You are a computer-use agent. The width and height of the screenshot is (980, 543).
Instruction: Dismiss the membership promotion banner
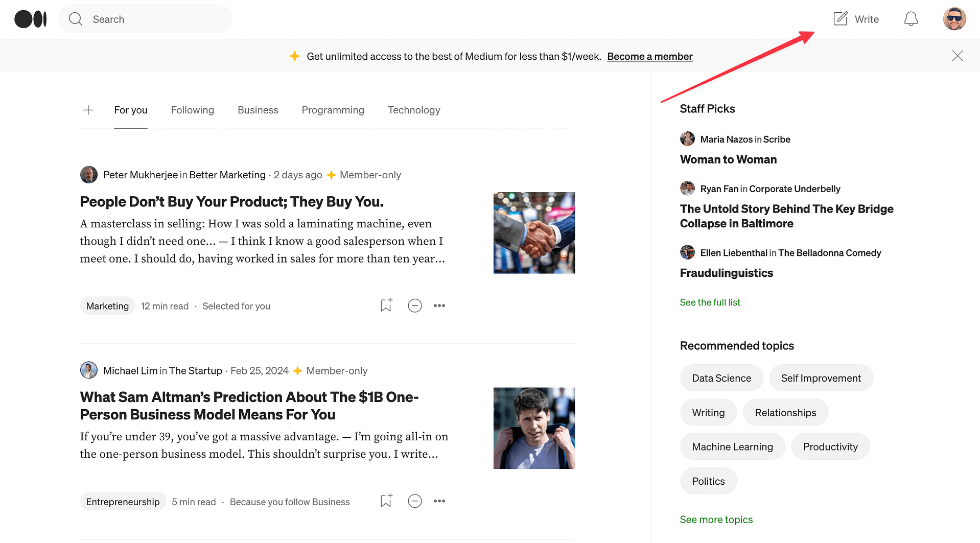coord(957,56)
